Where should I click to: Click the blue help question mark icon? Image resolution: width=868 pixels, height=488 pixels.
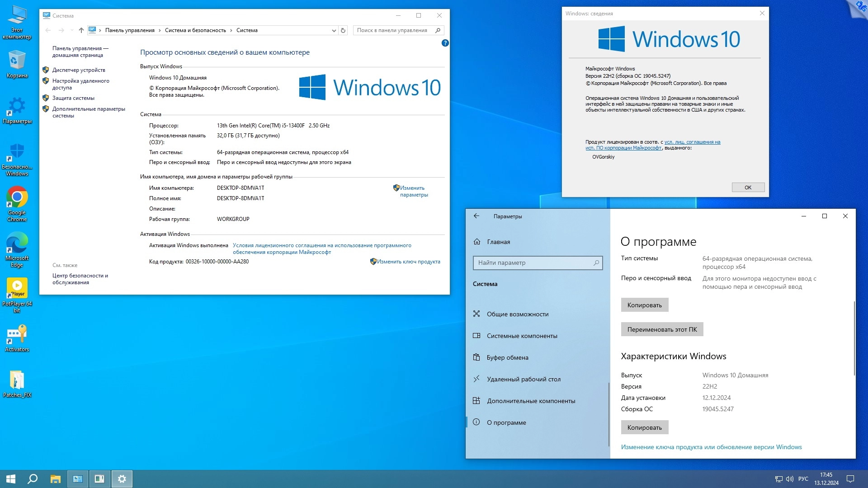445,43
